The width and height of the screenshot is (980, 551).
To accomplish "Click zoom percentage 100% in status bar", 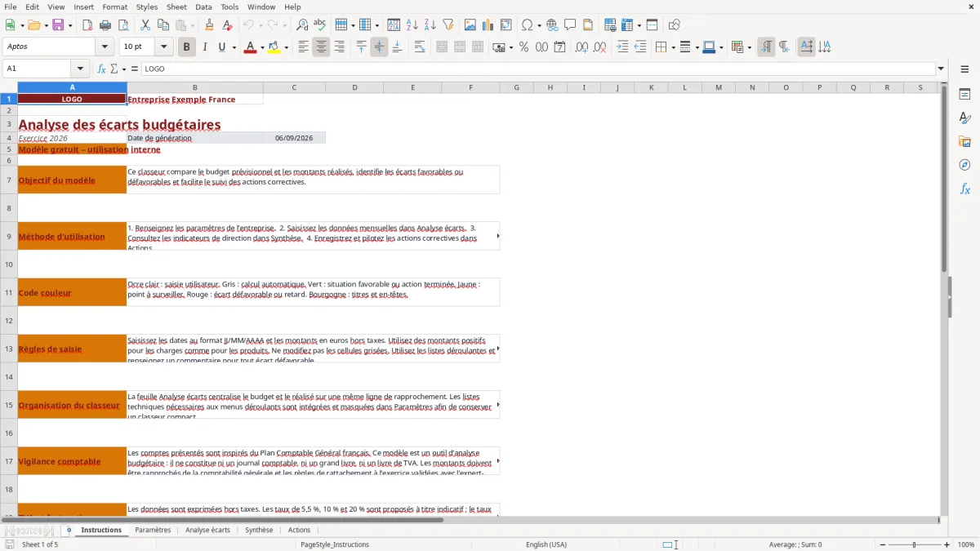I will [x=966, y=544].
